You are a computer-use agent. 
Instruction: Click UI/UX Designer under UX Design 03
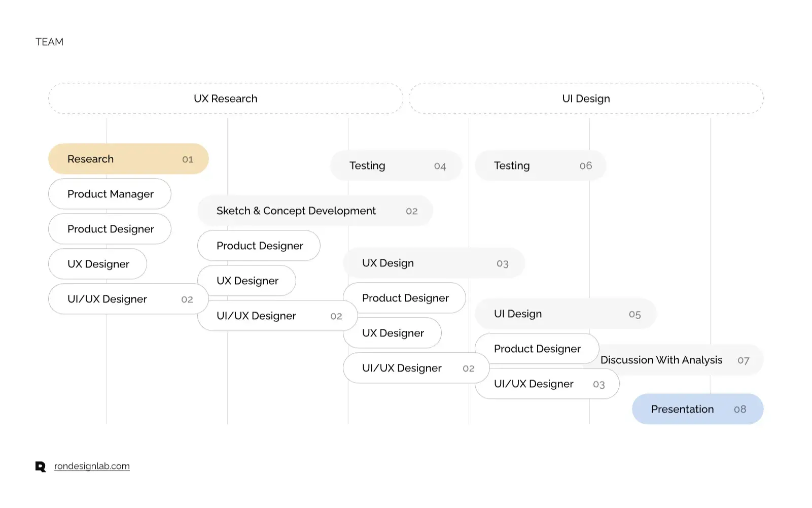(416, 368)
